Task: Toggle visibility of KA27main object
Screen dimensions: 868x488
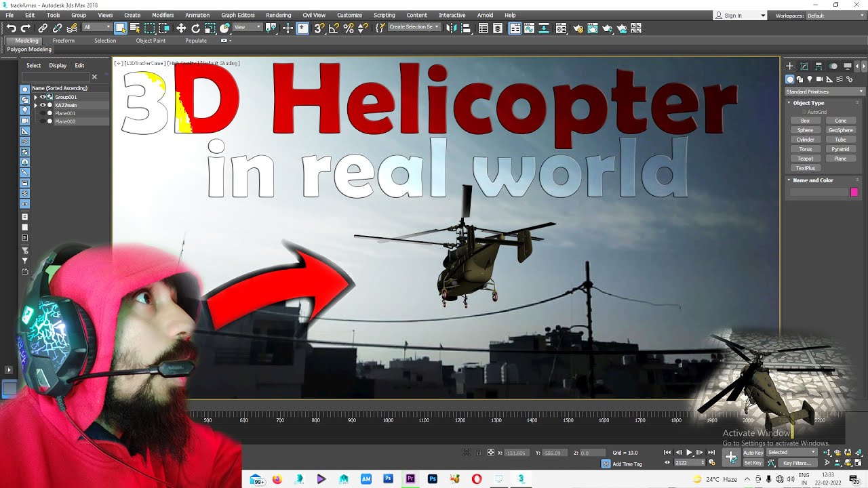Action: pos(43,105)
